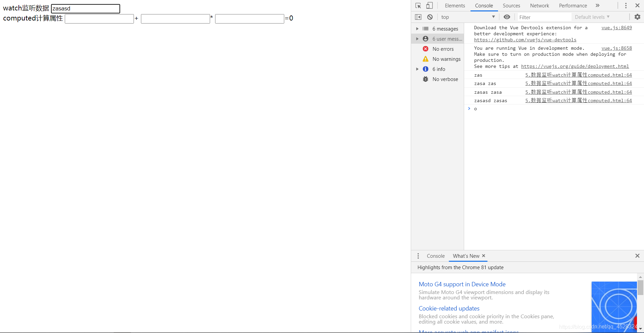Open the Default levels dropdown
Screen dimensions: 644x333
click(x=592, y=17)
